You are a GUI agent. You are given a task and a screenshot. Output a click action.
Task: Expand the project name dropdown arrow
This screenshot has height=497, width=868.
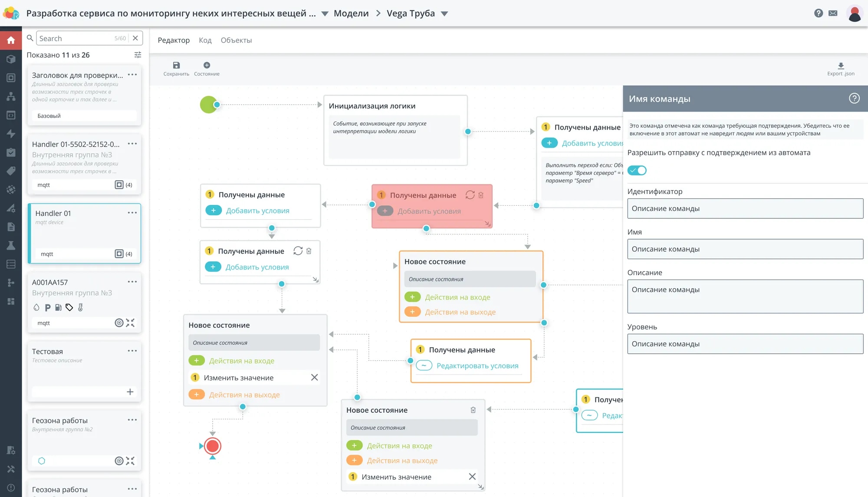(x=325, y=13)
